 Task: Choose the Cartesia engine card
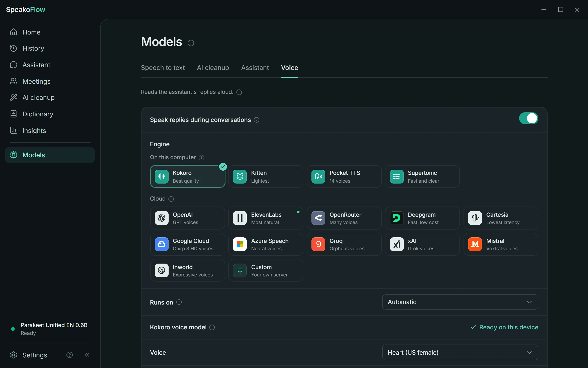coord(501,218)
